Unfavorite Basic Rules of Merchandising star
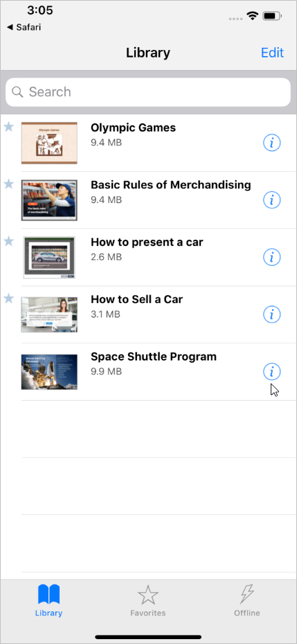Viewport: 297px width, 644px height. click(8, 184)
